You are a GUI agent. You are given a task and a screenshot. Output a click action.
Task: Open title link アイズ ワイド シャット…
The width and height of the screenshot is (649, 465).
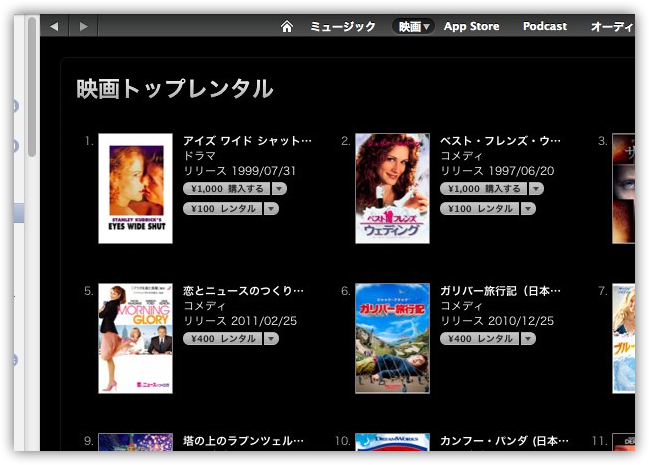248,141
